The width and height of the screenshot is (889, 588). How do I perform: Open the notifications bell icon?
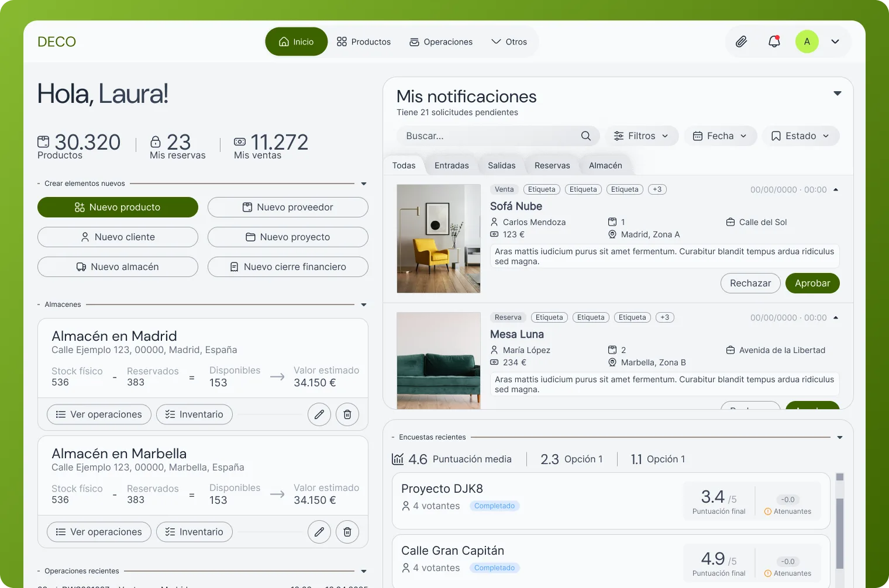click(x=774, y=41)
